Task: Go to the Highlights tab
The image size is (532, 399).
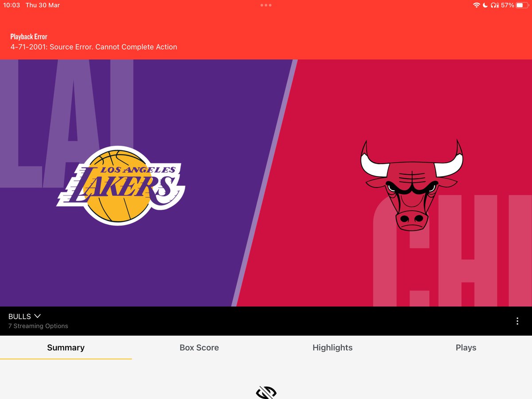Action: pyautogui.click(x=332, y=348)
